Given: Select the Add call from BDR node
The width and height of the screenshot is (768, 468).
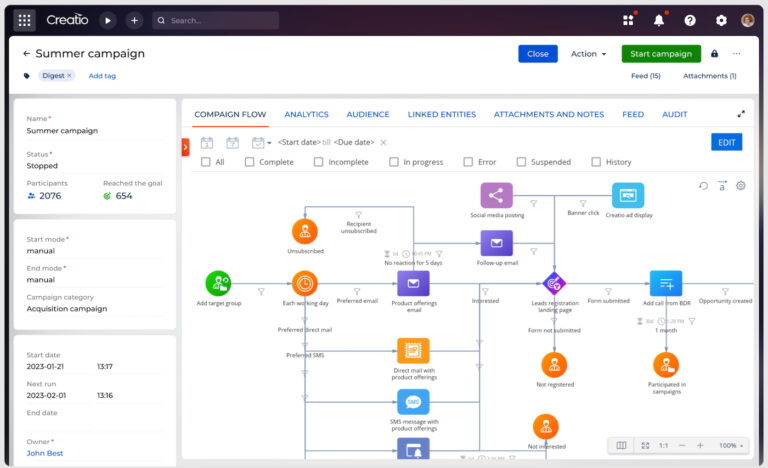Looking at the screenshot, I should (x=666, y=283).
